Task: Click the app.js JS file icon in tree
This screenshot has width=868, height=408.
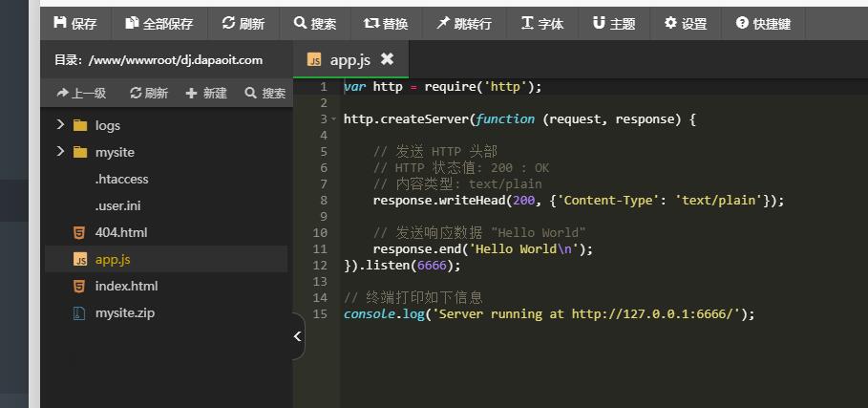Action: [80, 259]
